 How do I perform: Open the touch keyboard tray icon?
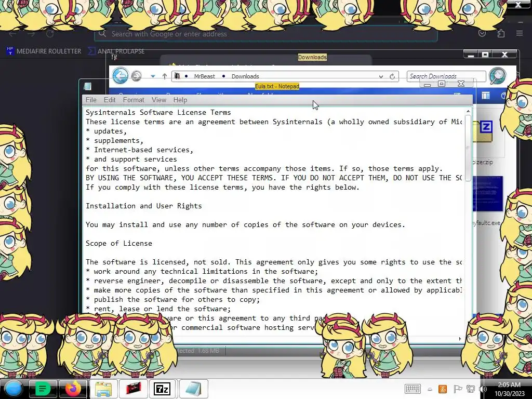click(x=413, y=389)
